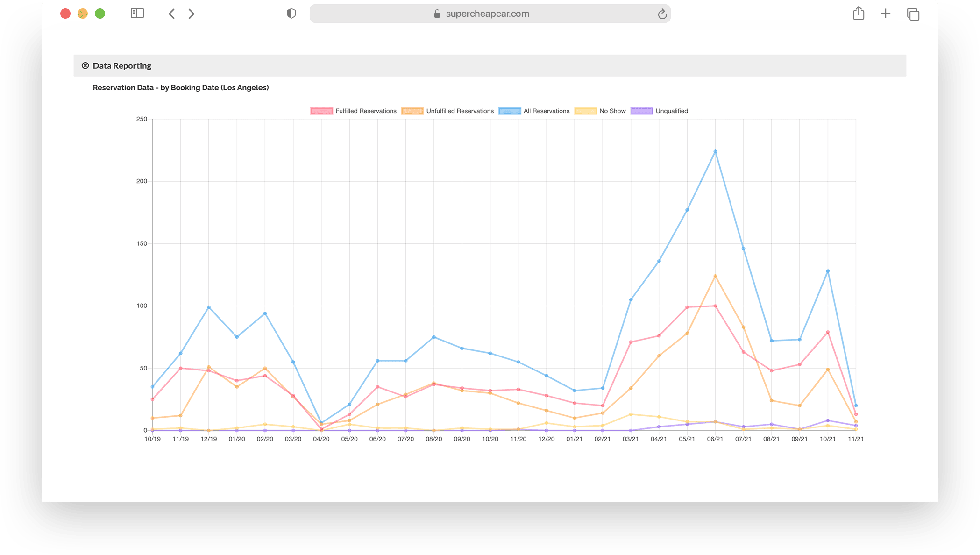Open a new tab with the plus icon
The image size is (980, 555).
[885, 14]
